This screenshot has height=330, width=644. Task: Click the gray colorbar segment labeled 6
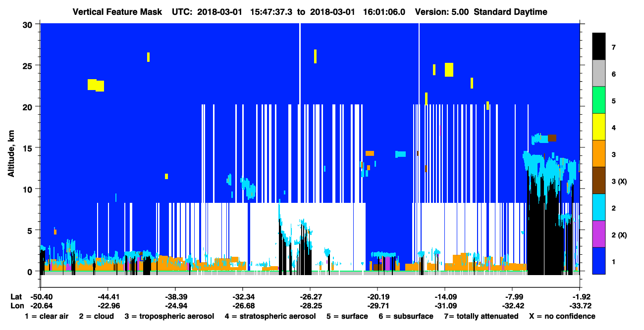tap(599, 73)
